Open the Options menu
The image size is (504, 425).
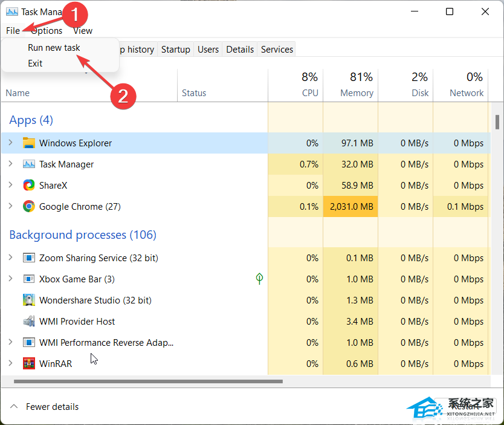click(x=47, y=31)
